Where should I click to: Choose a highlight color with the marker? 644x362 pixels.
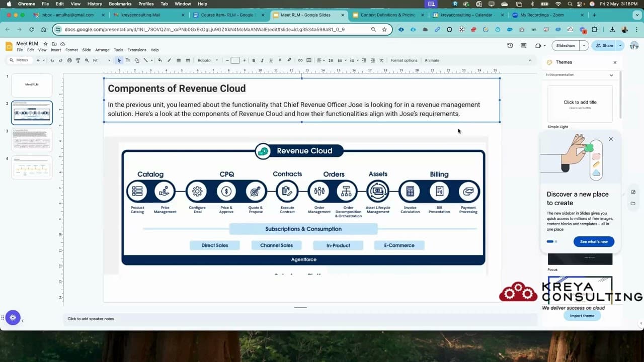coord(289,60)
